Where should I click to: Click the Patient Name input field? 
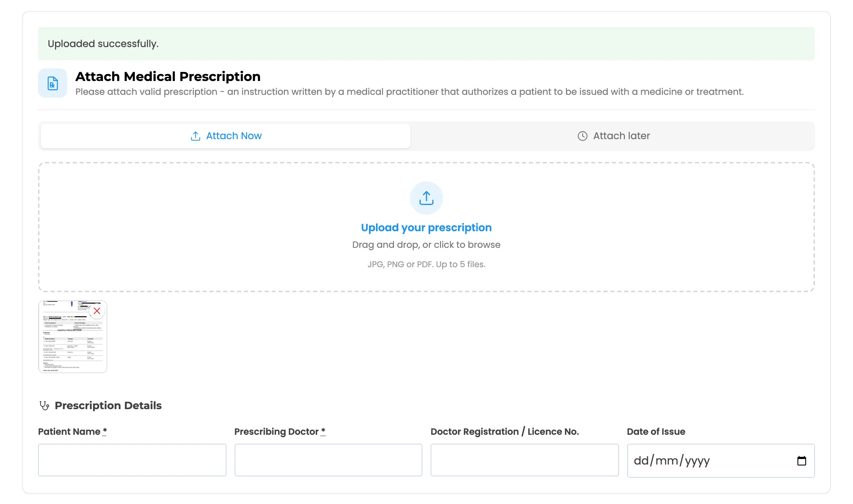tap(132, 460)
